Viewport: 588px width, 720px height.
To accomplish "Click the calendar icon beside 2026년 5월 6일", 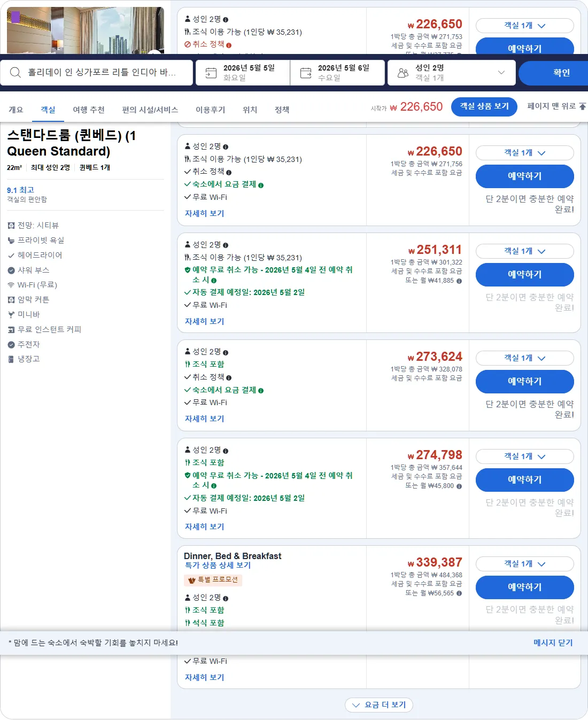I will tap(306, 73).
